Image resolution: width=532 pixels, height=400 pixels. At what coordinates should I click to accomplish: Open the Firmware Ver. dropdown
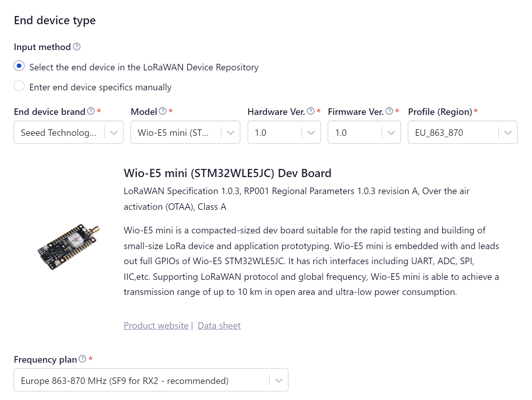[x=391, y=132]
